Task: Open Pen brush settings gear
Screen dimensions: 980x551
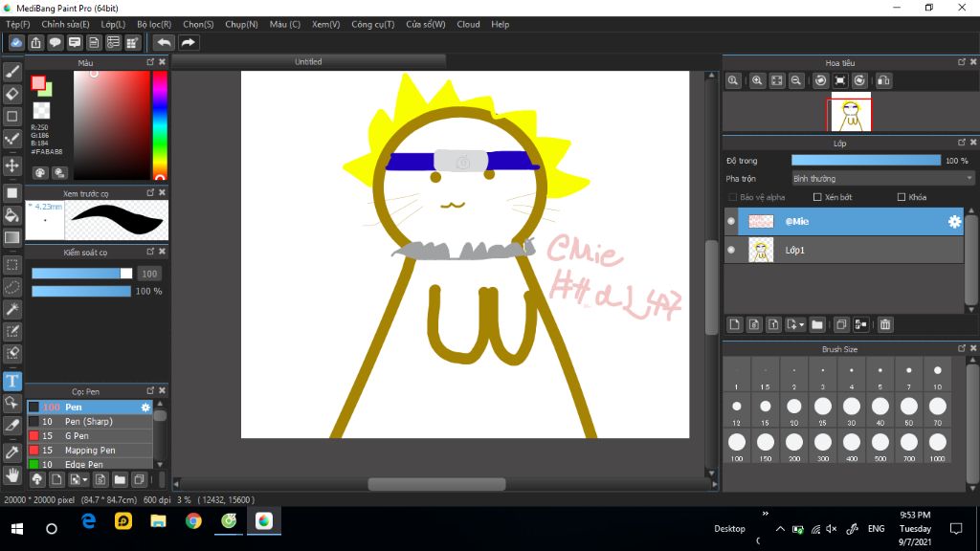Action: pos(145,408)
